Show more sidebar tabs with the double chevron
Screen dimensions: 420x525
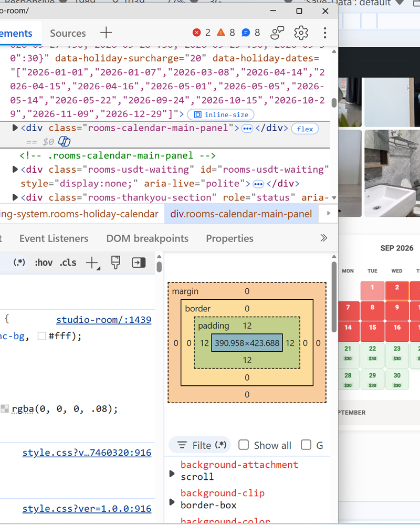click(x=323, y=238)
